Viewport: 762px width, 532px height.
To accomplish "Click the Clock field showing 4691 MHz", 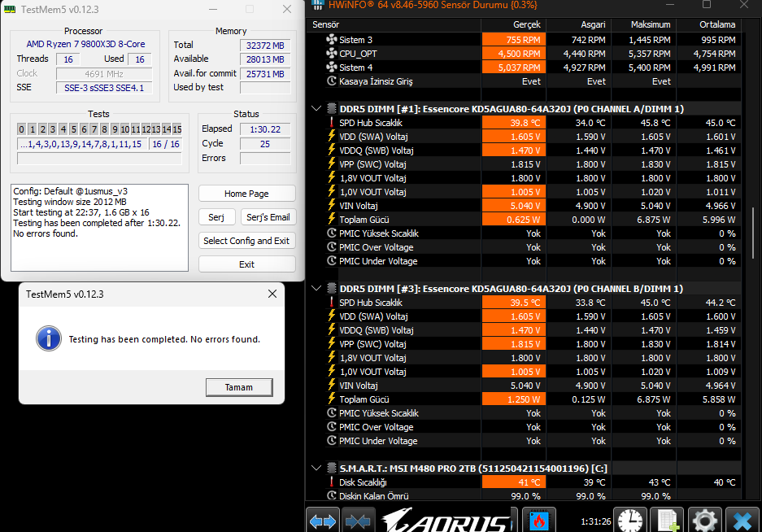I will click(x=104, y=74).
